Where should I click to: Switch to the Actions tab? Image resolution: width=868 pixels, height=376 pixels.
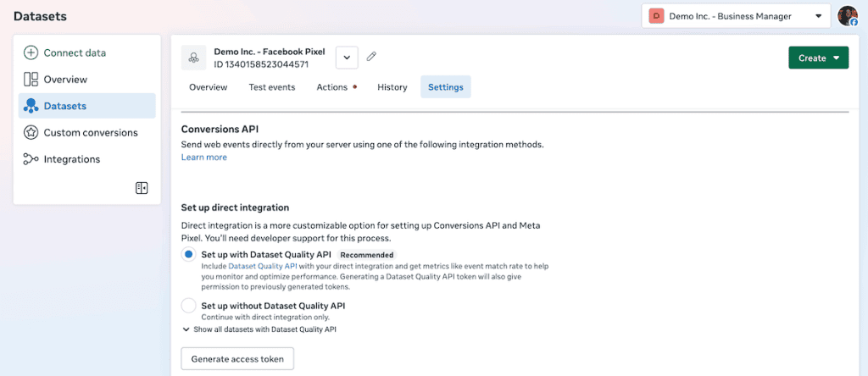(336, 87)
